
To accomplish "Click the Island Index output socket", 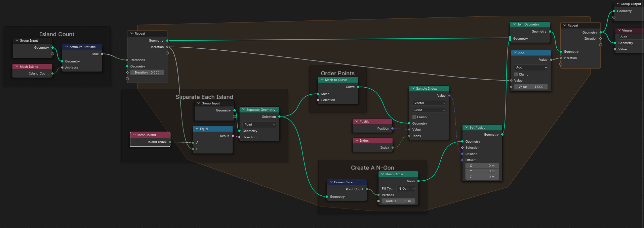I will [170, 142].
